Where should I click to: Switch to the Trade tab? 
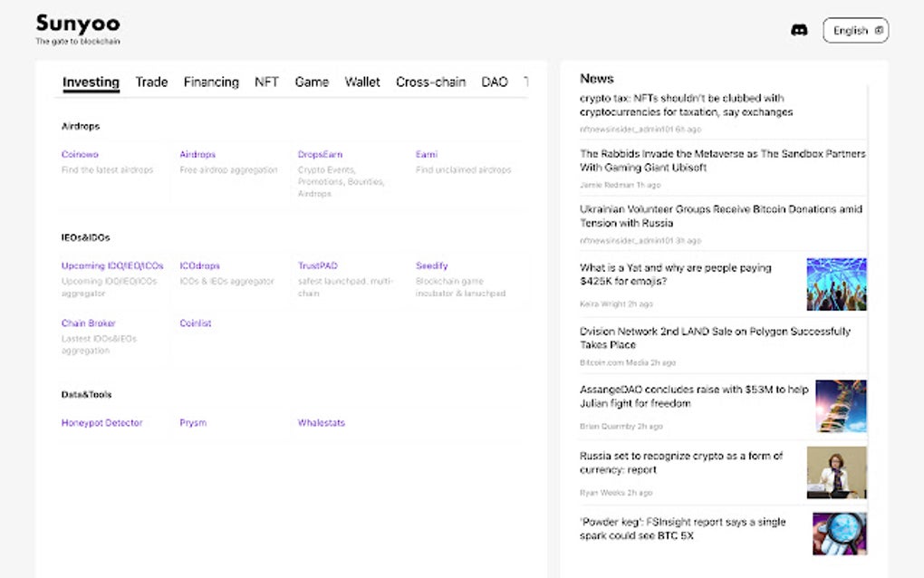click(151, 82)
